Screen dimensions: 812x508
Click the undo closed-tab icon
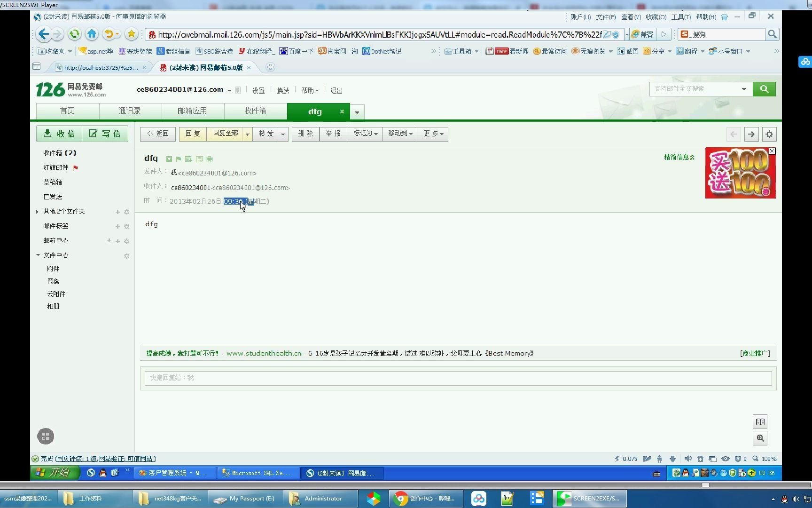pos(109,34)
